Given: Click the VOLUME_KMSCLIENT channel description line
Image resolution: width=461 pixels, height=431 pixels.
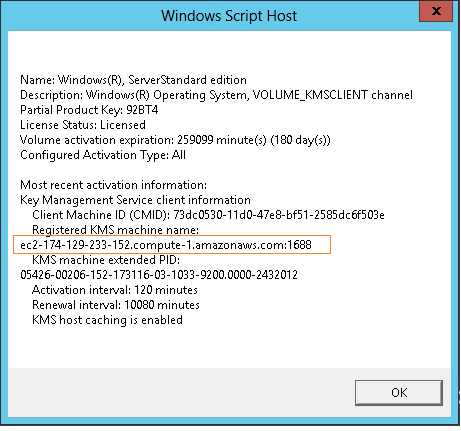Looking at the screenshot, I should [x=216, y=95].
